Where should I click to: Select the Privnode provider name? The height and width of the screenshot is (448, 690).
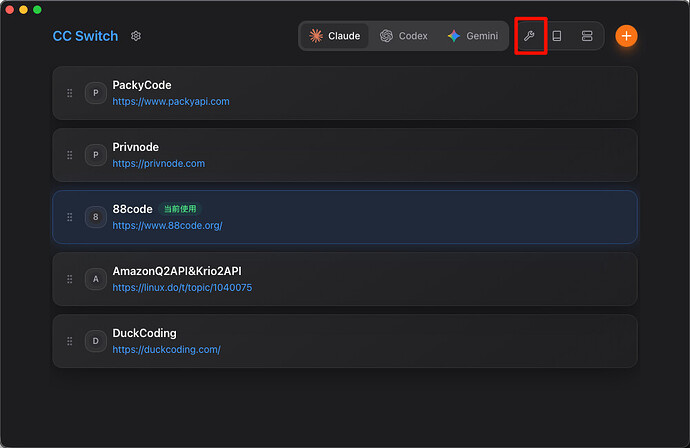[x=136, y=147]
